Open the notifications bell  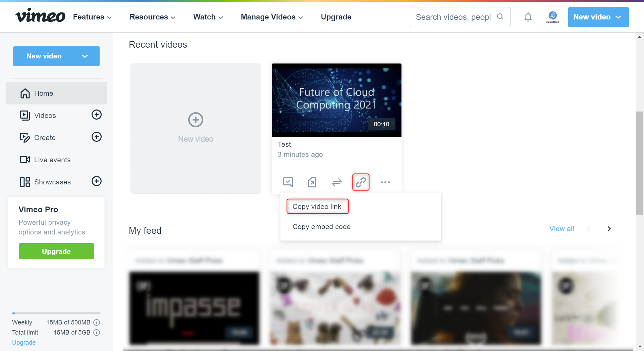(528, 17)
